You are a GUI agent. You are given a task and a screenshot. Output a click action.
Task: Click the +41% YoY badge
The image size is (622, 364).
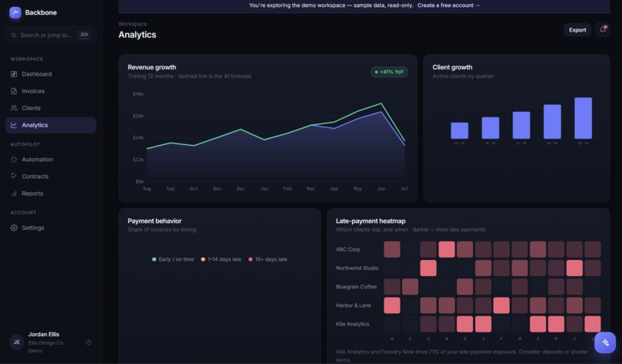coord(389,72)
